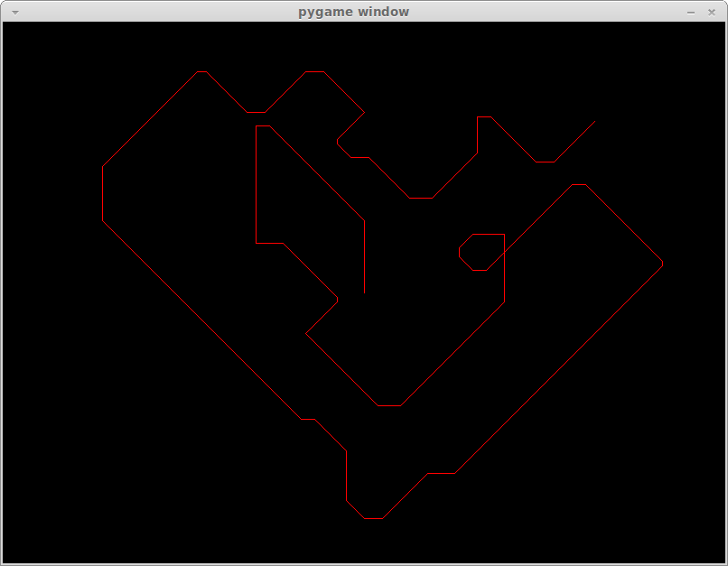
Task: Click the open end of the red V-shape
Action: pyautogui.click(x=594, y=122)
